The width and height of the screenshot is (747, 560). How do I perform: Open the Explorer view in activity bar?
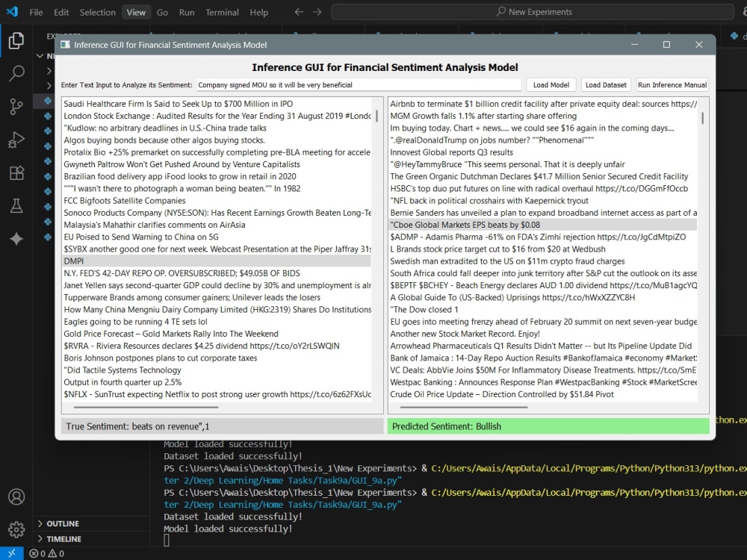click(16, 40)
